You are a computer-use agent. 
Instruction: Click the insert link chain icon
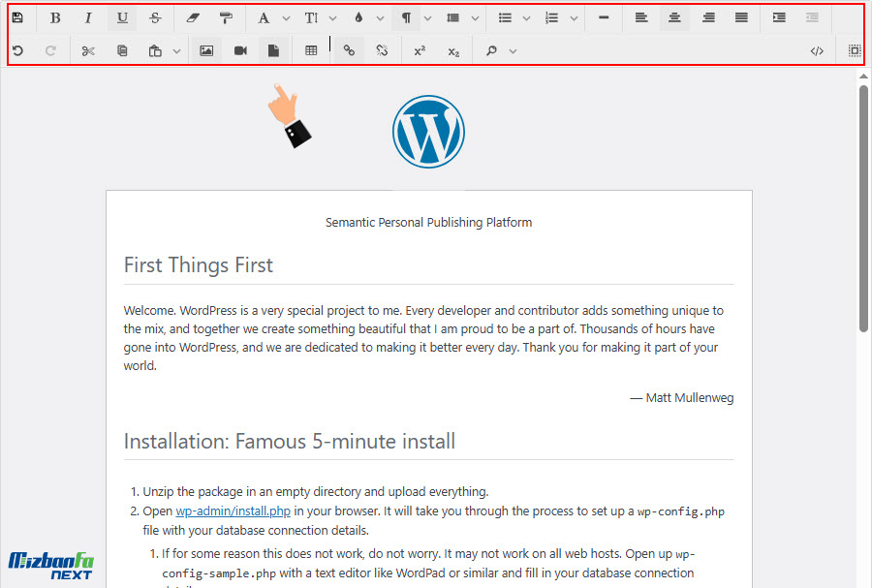pyautogui.click(x=349, y=50)
